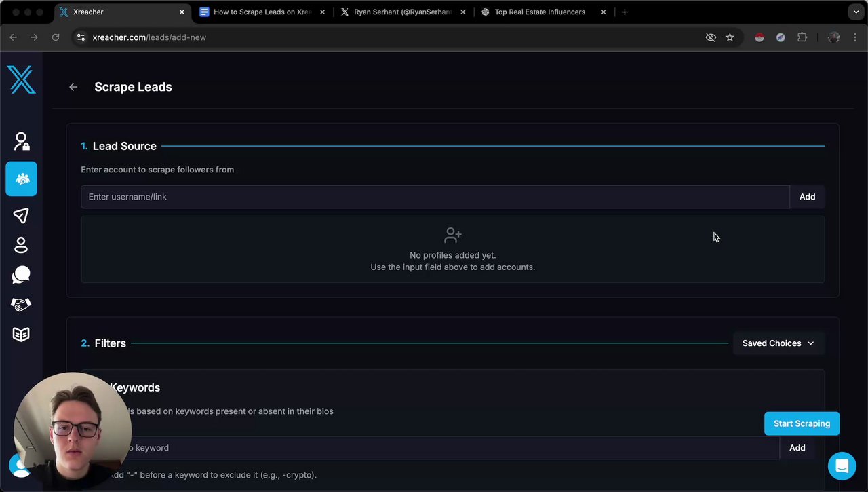The width and height of the screenshot is (868, 492).
Task: Click Enter account to scrape followers from text
Action: coord(157,170)
